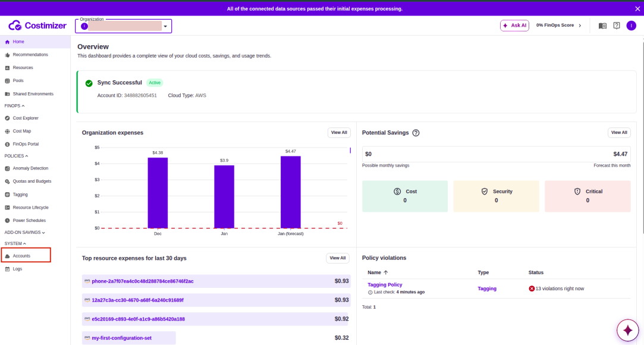
Task: Open phone-2a7f07ea4c0c48d288784ce86746f2ac resource
Action: point(143,281)
